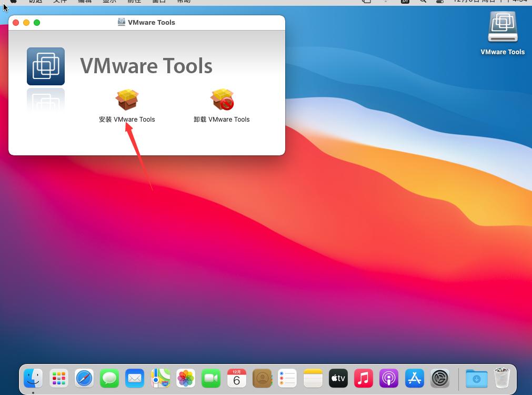
Task: Open the 文件 menu
Action: pos(60,2)
